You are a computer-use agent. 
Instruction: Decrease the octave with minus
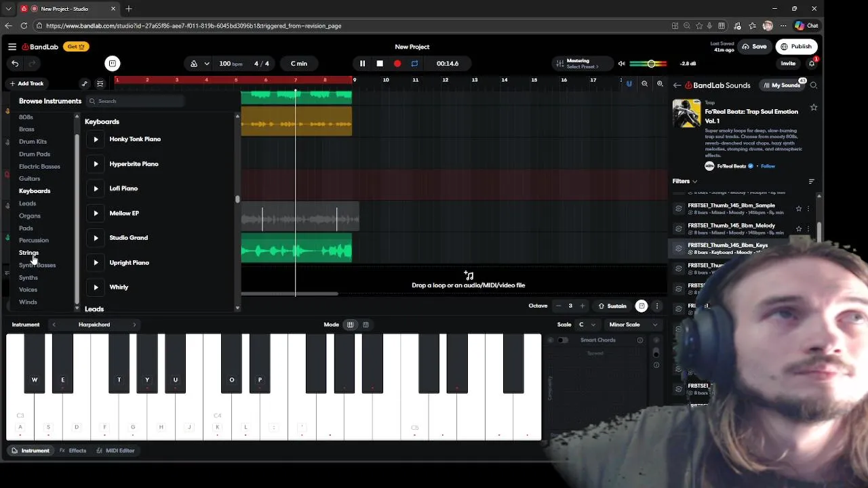tap(558, 306)
